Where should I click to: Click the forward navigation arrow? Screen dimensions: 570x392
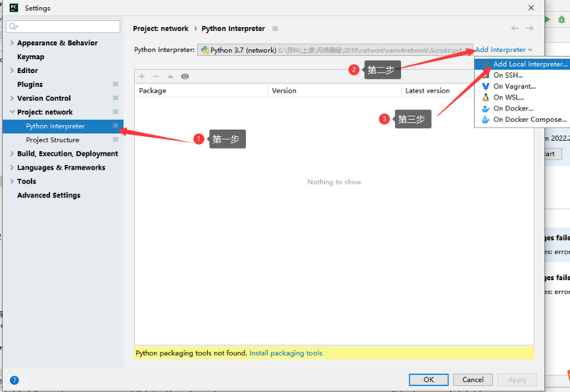coord(530,28)
